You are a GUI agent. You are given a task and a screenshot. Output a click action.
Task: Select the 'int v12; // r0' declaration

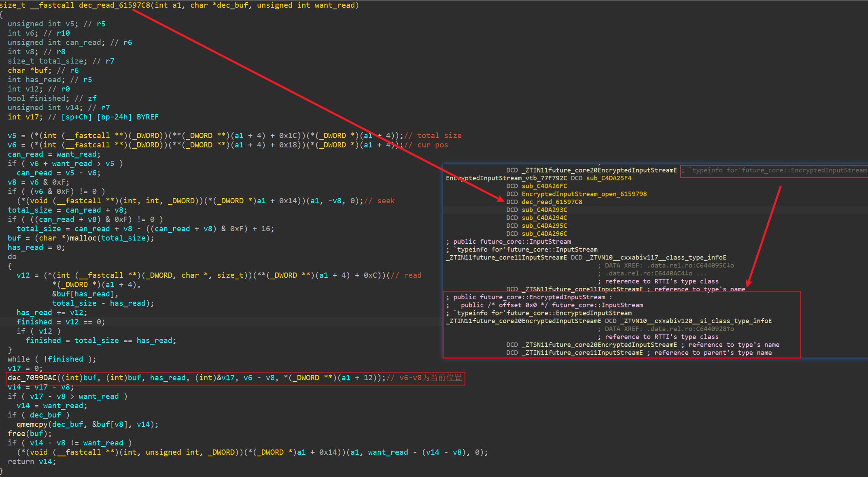pos(38,89)
